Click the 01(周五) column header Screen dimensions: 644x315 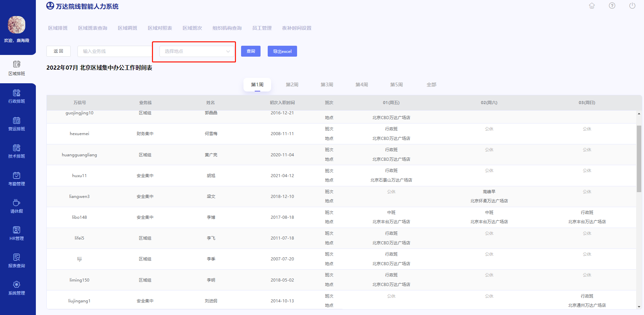coord(391,103)
